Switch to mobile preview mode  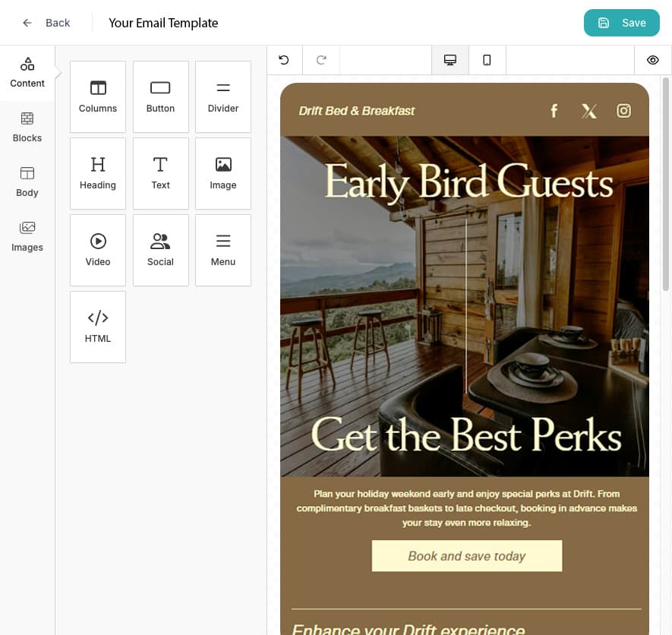[x=487, y=59]
